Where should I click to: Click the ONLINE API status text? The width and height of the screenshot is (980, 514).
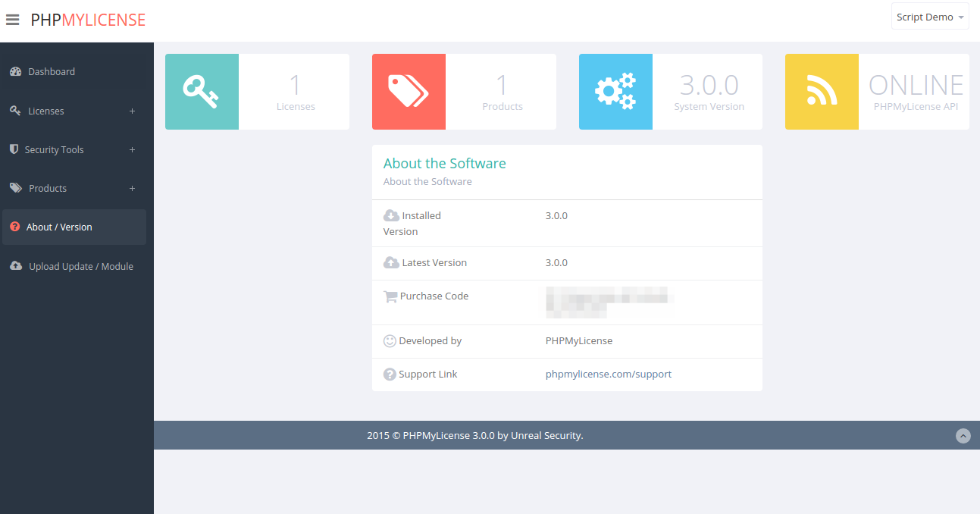[x=916, y=85]
